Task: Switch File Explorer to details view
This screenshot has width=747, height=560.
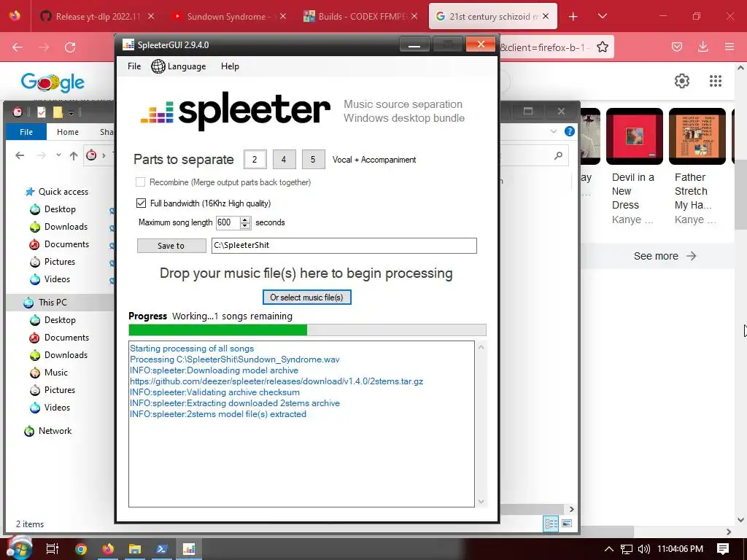Action: (x=551, y=524)
